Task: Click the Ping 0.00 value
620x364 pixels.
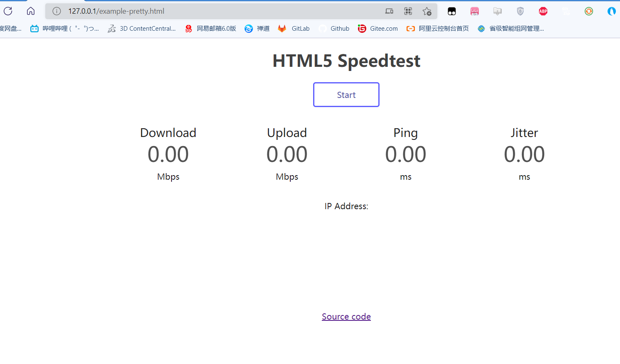Action: coord(406,154)
